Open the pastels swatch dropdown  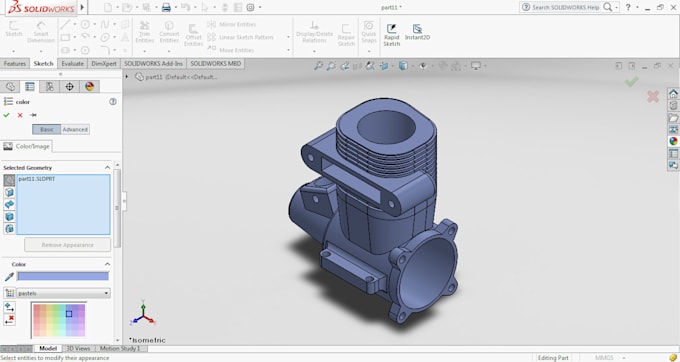(x=63, y=293)
